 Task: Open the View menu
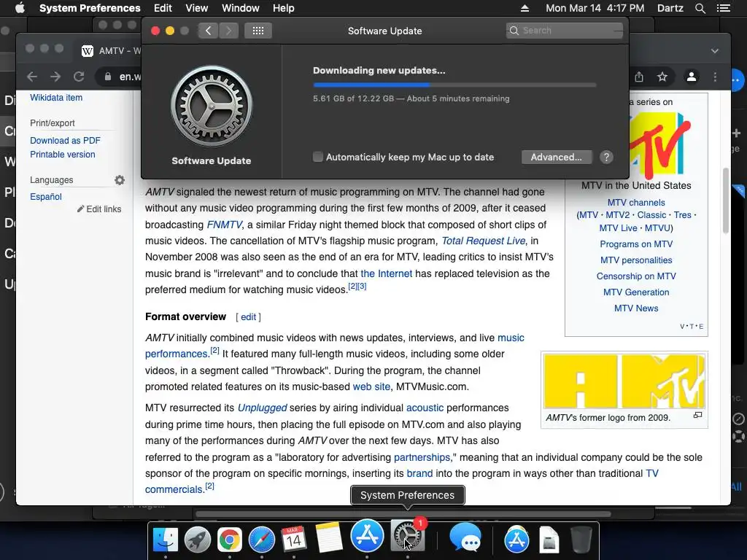(x=197, y=8)
